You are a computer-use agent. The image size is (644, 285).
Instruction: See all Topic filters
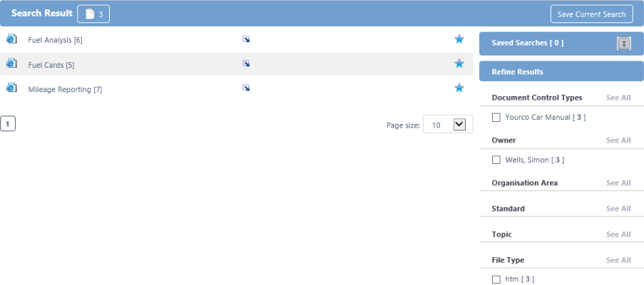tap(618, 234)
